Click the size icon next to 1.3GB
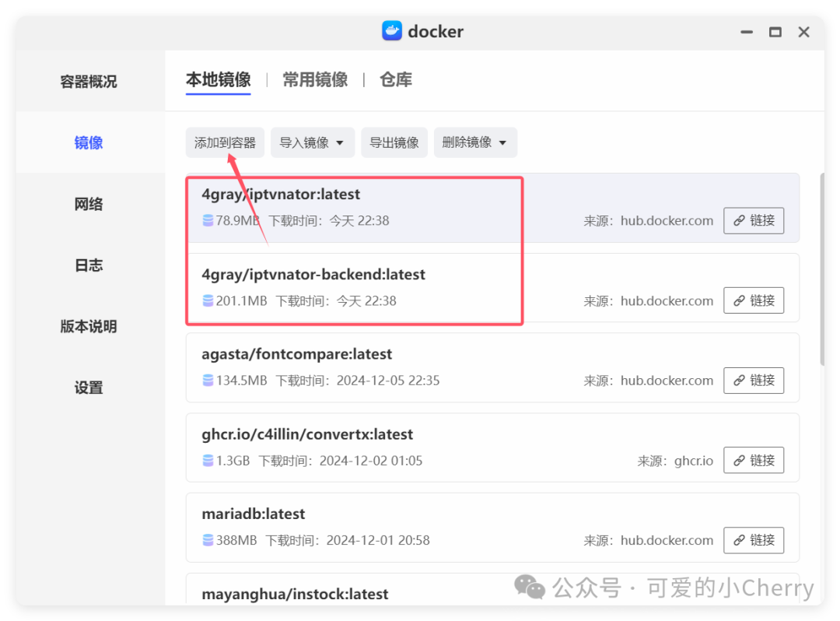The image size is (840, 621). [x=208, y=460]
